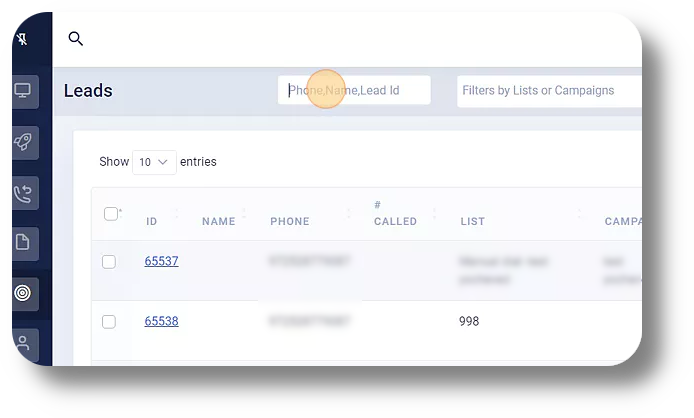
Task: Open the document file sidebar icon
Action: (x=23, y=243)
